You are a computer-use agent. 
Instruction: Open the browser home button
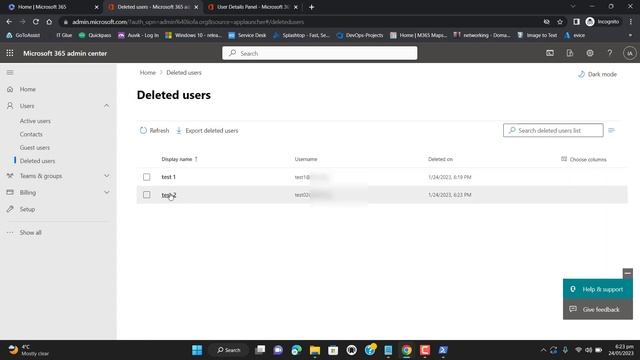tap(49, 22)
